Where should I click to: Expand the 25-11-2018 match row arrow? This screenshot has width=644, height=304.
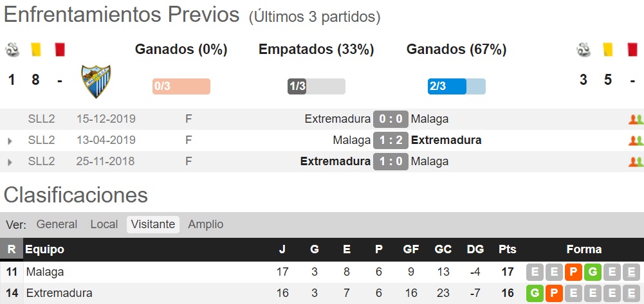tap(10, 162)
